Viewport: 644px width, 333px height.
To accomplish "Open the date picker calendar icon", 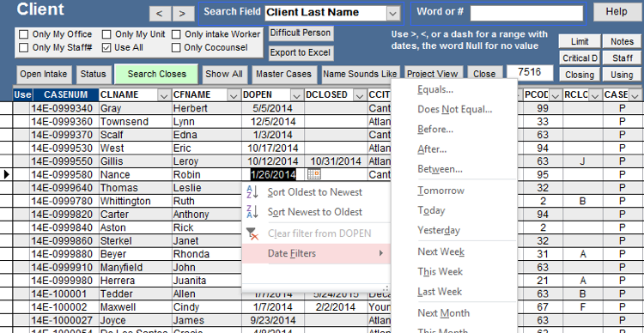I will click(314, 174).
